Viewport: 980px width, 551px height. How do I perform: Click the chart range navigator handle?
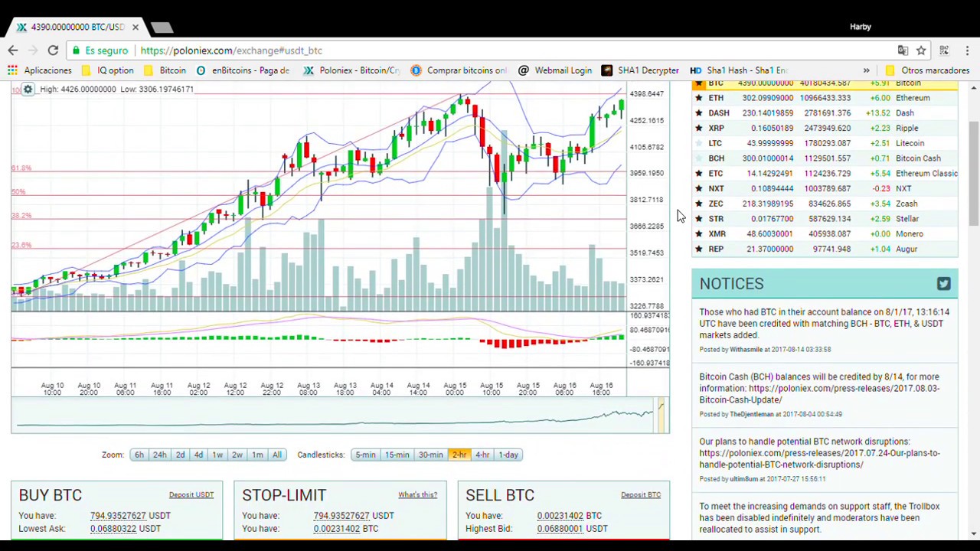click(661, 414)
